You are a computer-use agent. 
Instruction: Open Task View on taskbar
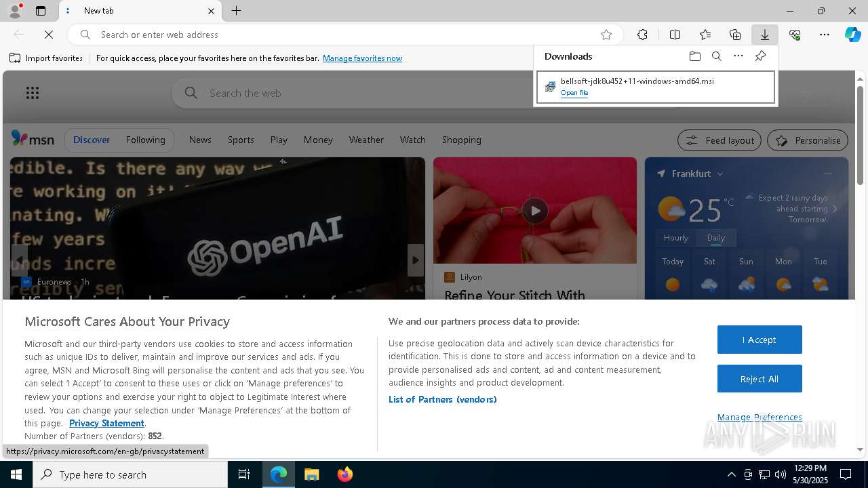click(244, 474)
